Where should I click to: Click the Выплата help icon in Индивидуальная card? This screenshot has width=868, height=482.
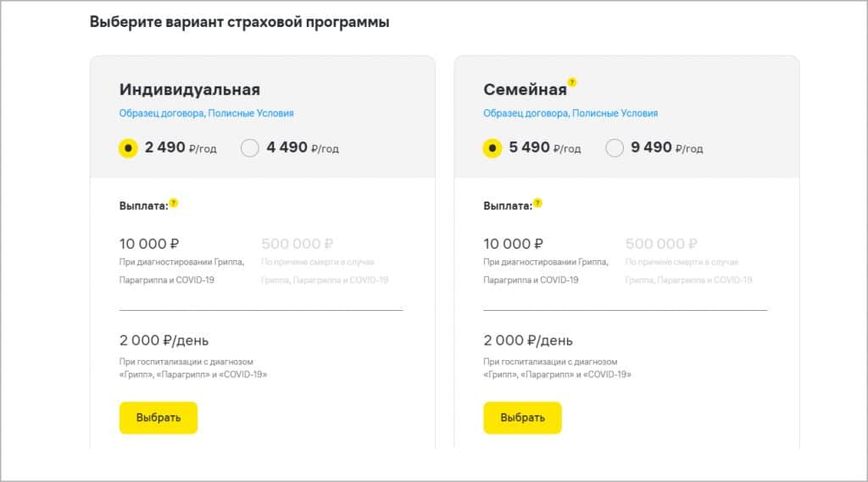173,203
